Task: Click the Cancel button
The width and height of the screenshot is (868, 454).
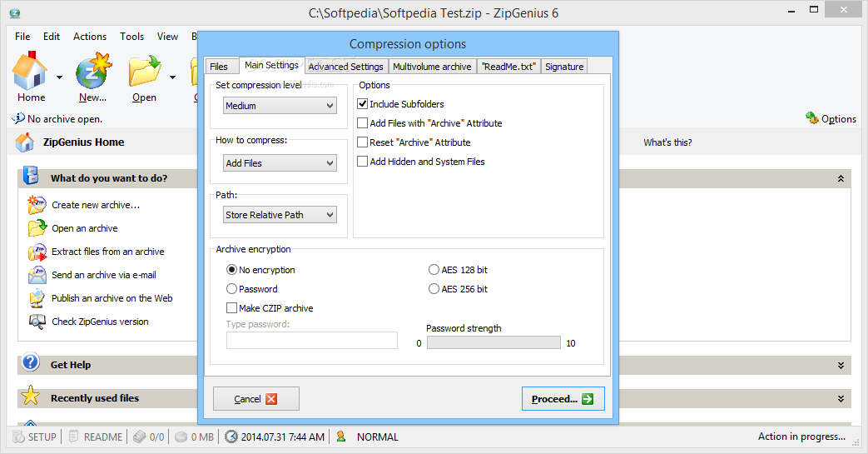Action: pos(256,398)
